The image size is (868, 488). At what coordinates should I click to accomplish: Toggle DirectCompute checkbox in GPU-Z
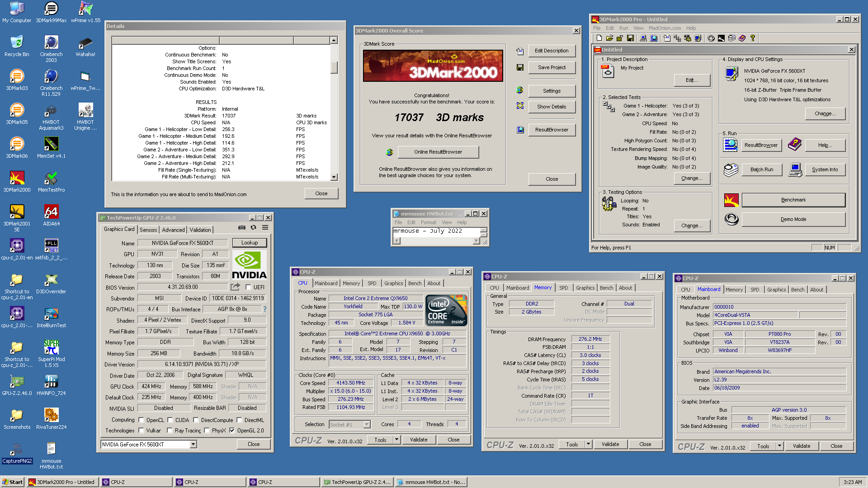coord(196,420)
